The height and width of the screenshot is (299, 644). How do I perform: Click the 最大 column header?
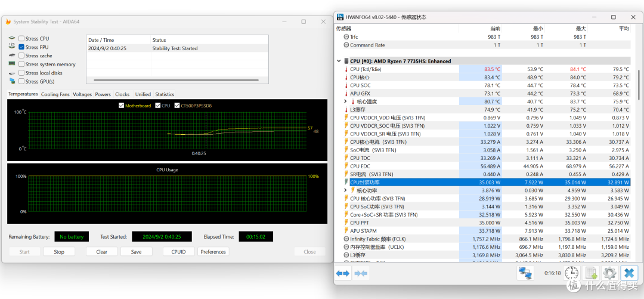click(x=565, y=29)
